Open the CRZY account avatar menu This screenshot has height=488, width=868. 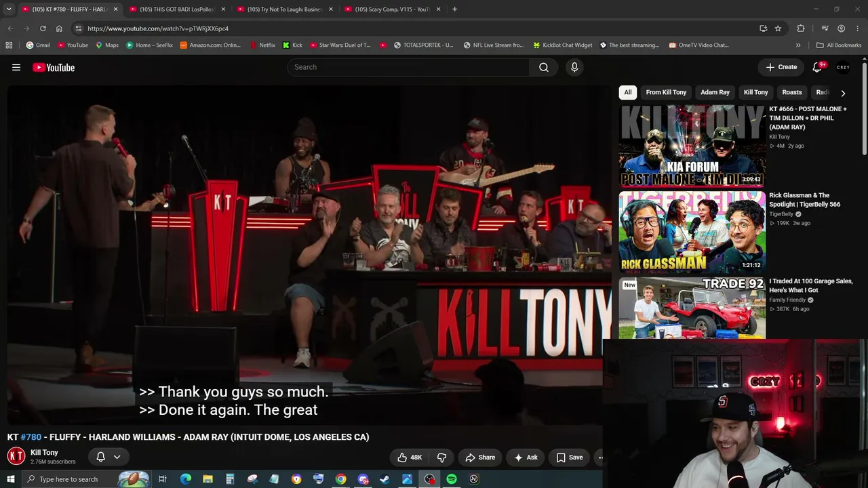pos(843,67)
